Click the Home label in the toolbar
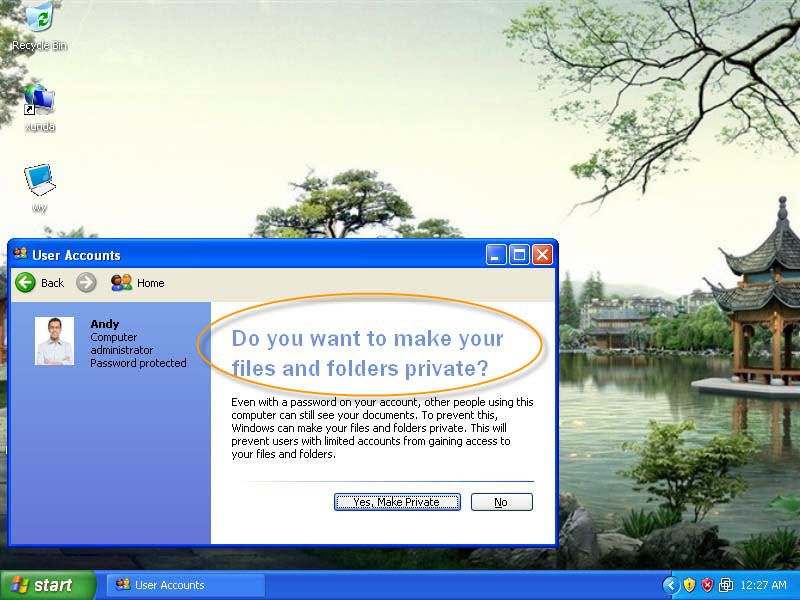This screenshot has width=800, height=600. pyautogui.click(x=151, y=283)
